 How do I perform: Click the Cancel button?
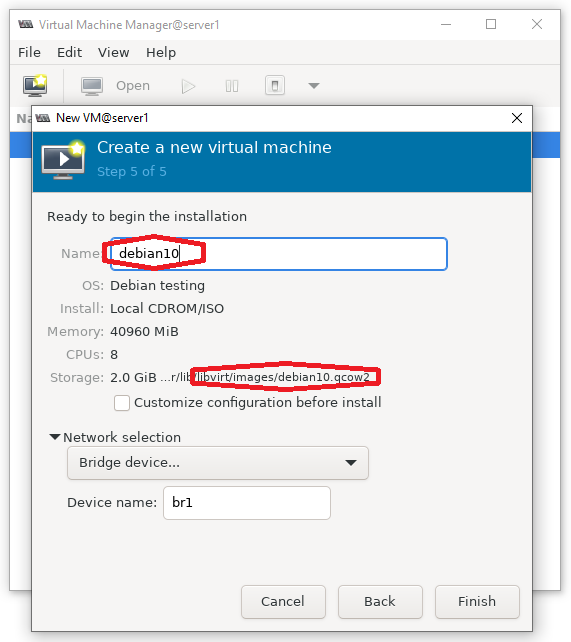tap(283, 601)
